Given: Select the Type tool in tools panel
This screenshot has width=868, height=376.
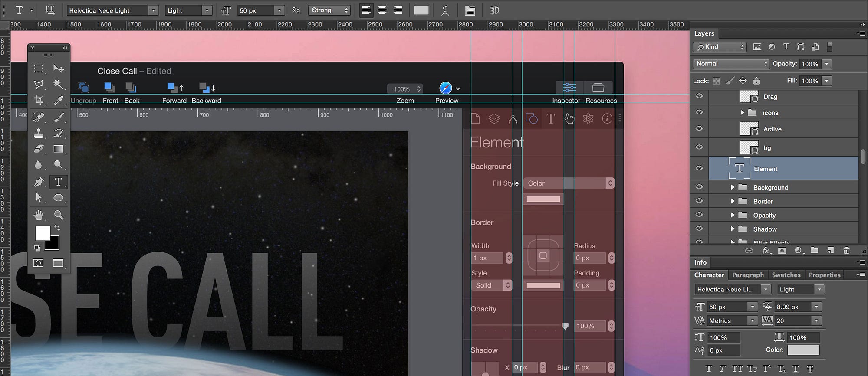Looking at the screenshot, I should (59, 182).
